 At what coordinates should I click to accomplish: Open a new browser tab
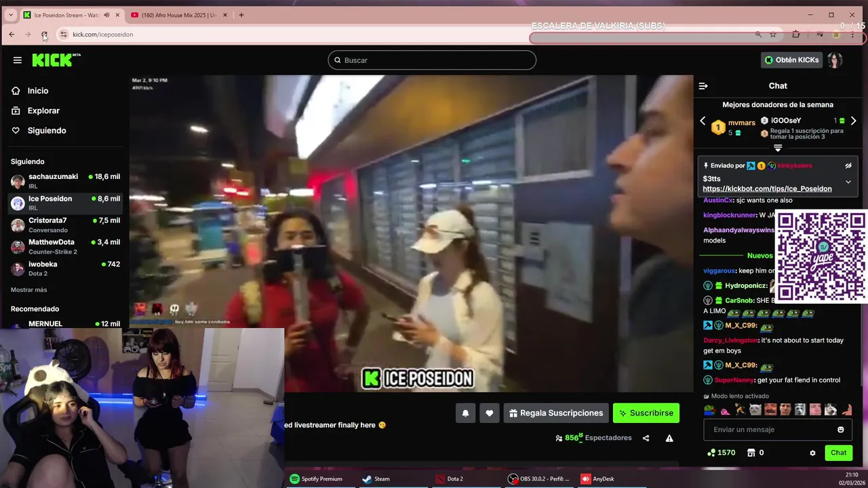click(241, 15)
